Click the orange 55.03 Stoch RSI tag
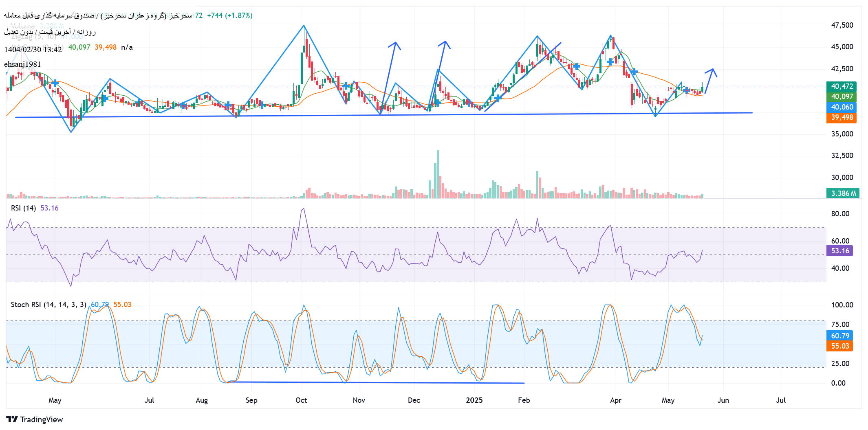 coord(840,346)
